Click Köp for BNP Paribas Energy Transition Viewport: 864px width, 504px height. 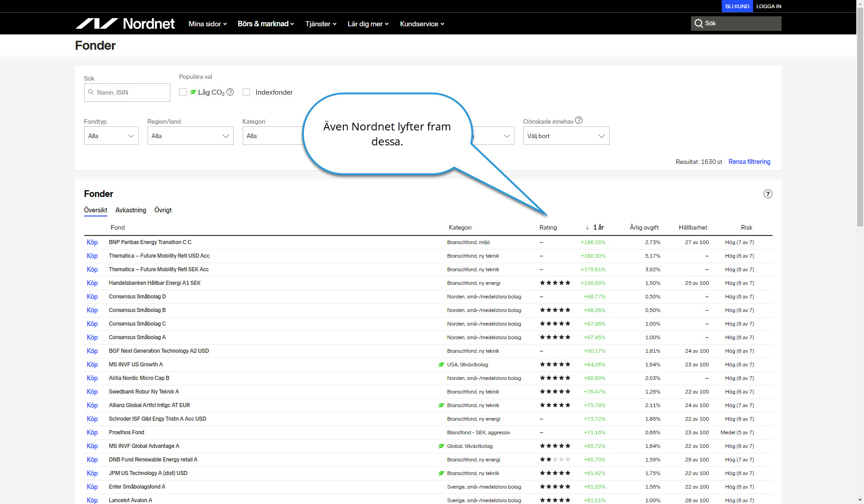[92, 242]
